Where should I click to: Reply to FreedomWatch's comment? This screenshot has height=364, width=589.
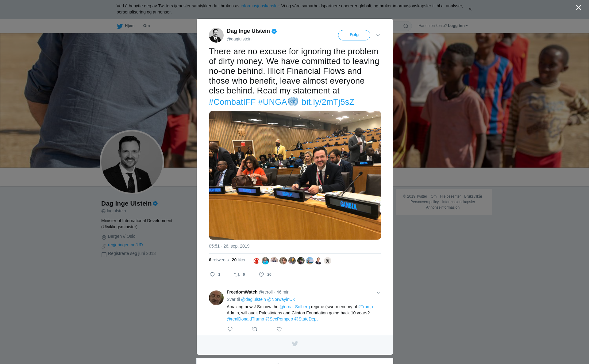click(x=230, y=329)
